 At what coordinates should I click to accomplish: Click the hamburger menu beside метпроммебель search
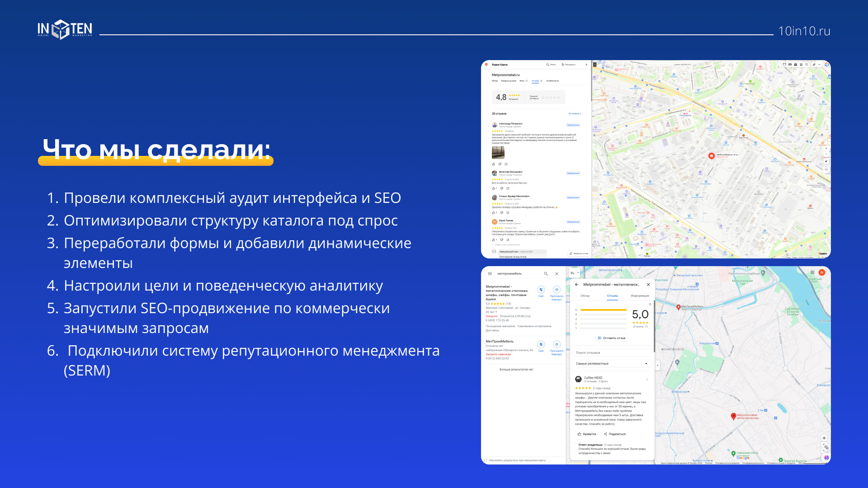click(x=490, y=274)
